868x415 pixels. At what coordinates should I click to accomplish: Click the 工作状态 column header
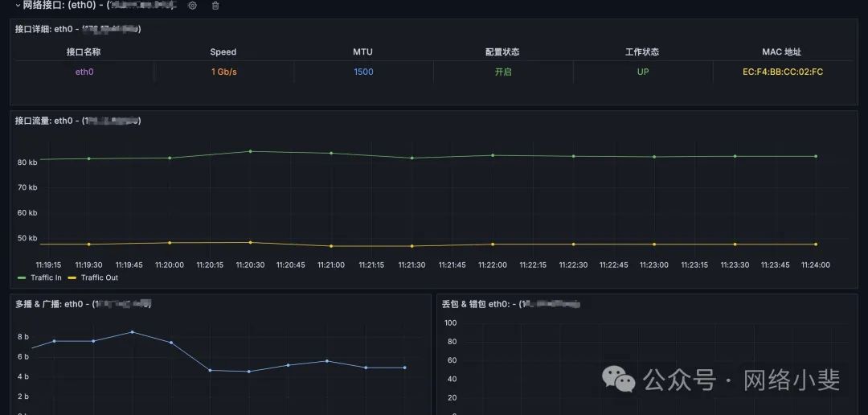[x=642, y=51]
